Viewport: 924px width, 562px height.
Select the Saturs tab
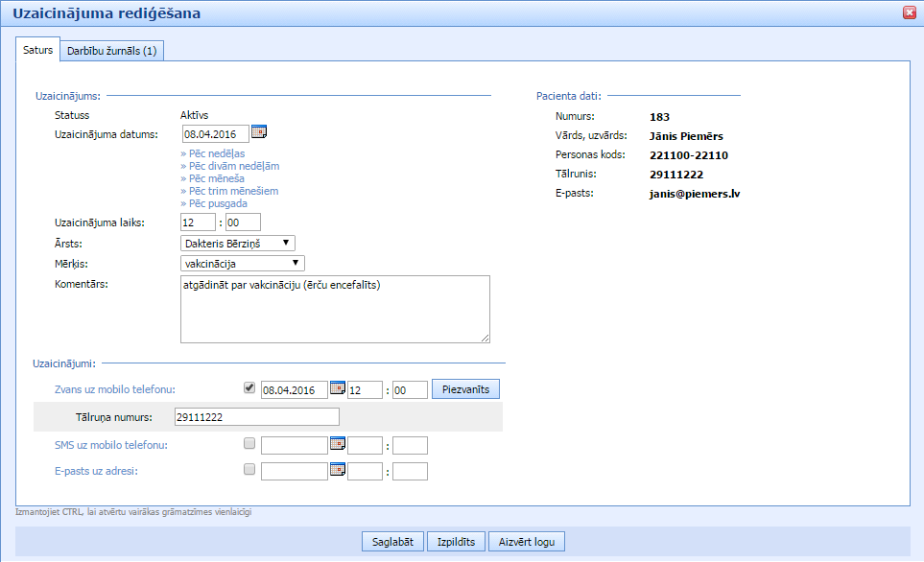pos(38,50)
